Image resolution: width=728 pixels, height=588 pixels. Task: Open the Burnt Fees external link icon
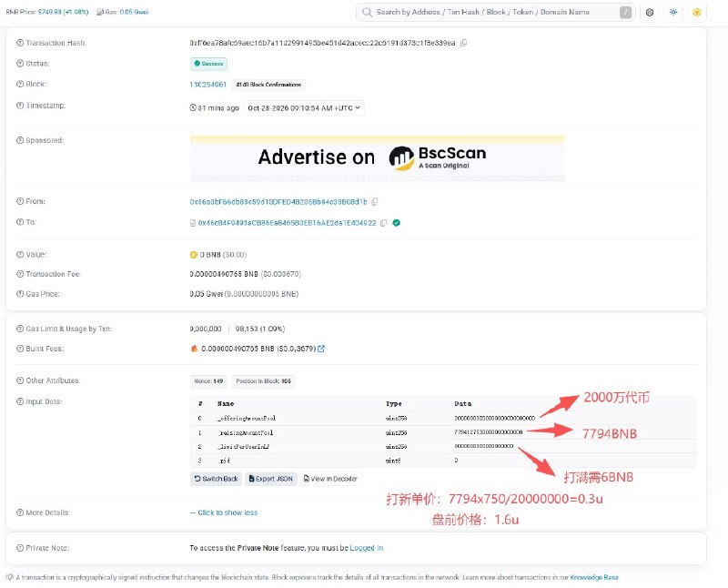[321, 349]
